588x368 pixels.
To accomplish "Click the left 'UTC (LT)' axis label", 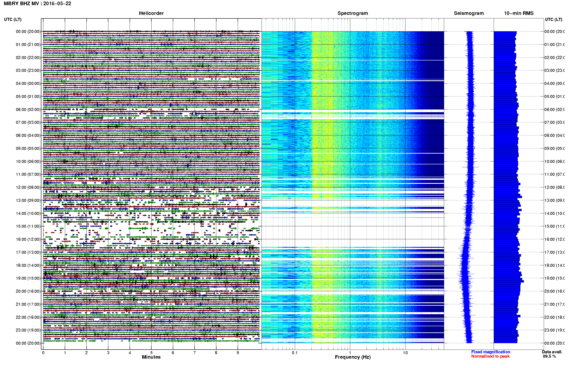I will (13, 19).
